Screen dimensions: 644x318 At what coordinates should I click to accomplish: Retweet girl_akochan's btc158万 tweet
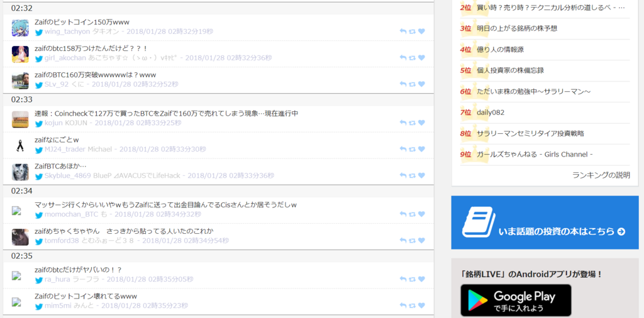point(412,58)
